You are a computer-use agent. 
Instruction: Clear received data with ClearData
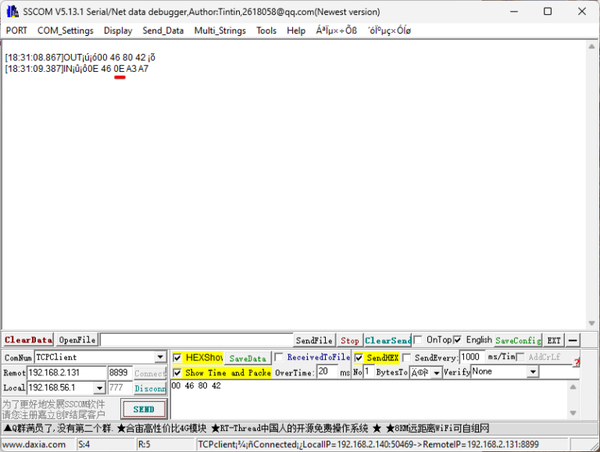click(27, 340)
